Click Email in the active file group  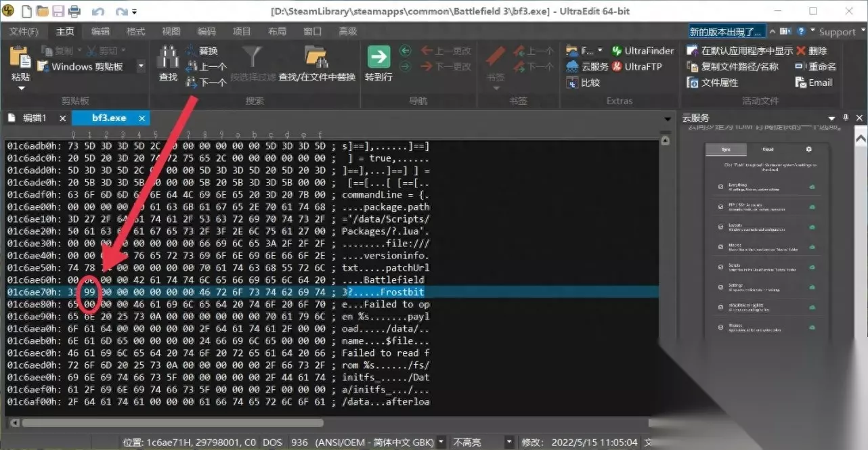[x=814, y=83]
